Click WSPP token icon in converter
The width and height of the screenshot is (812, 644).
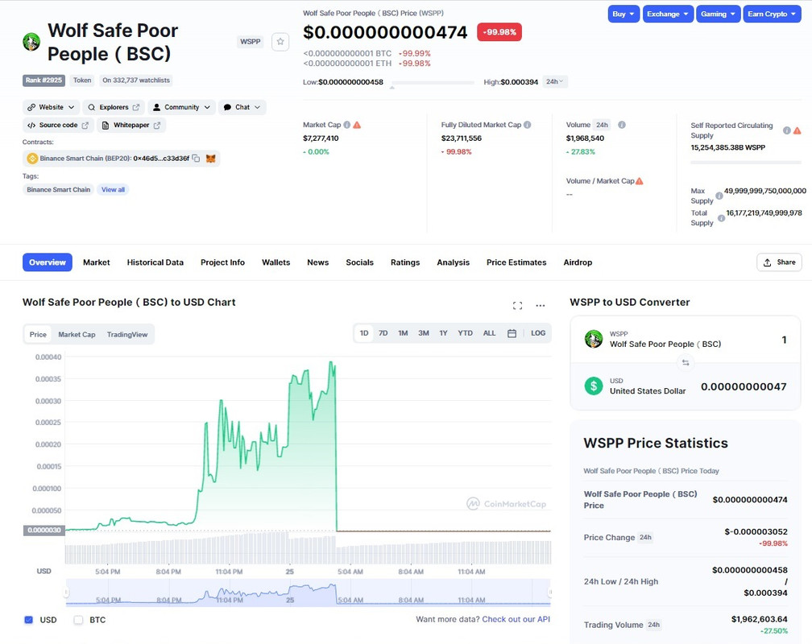pyautogui.click(x=594, y=339)
